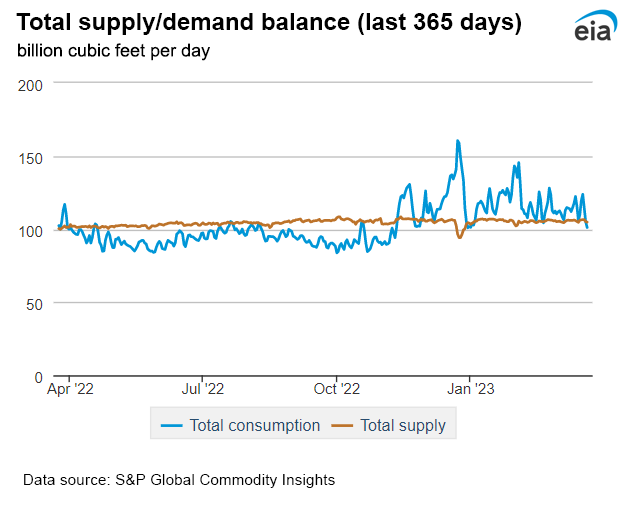Click the data source text 'S&P Global Commodity Insights'

coord(225,480)
